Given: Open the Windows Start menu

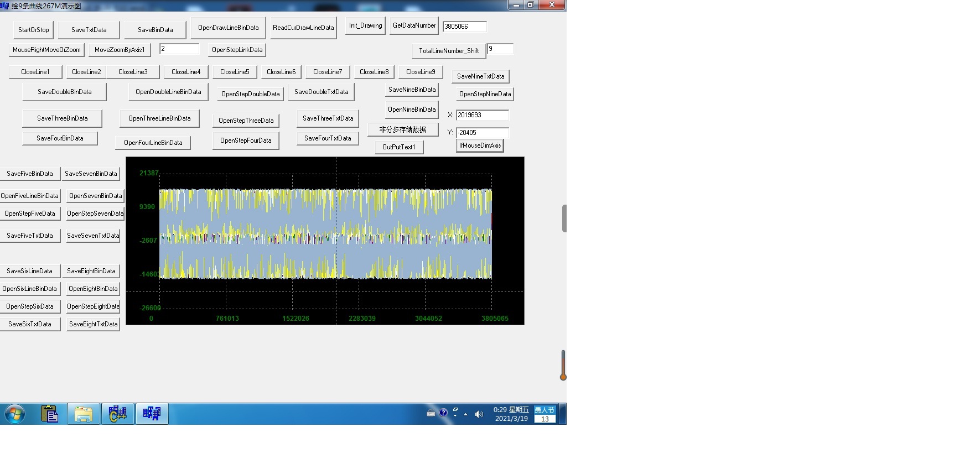Looking at the screenshot, I should 15,414.
